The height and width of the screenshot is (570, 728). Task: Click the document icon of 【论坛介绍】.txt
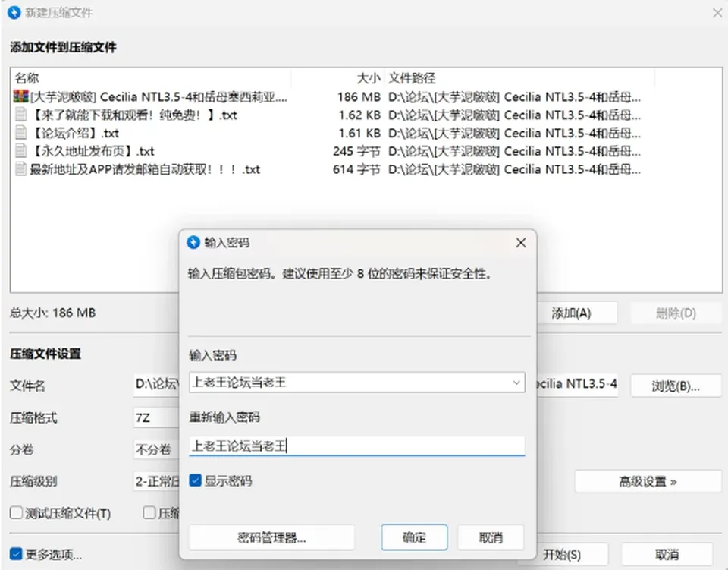[x=21, y=133]
